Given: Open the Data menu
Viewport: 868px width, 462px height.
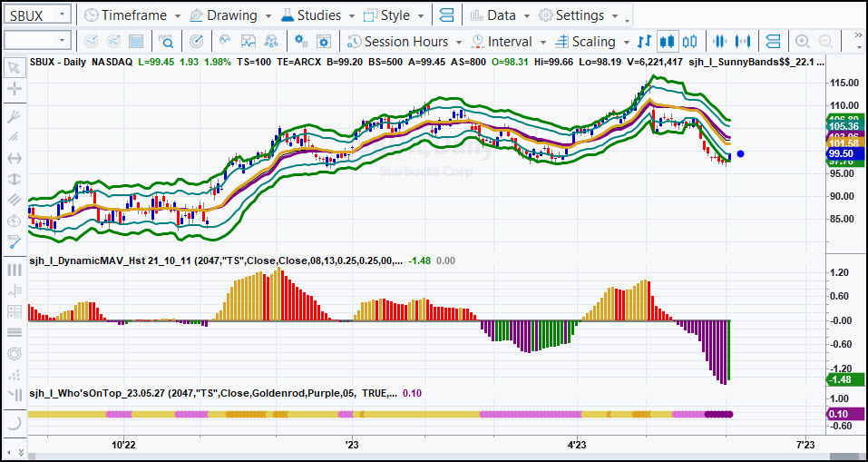Looking at the screenshot, I should [500, 15].
